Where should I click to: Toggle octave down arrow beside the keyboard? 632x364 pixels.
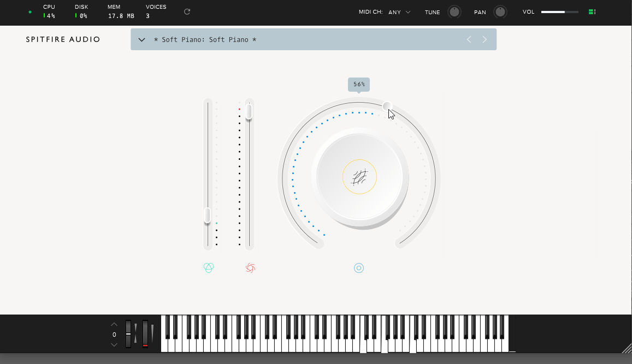pyautogui.click(x=114, y=344)
